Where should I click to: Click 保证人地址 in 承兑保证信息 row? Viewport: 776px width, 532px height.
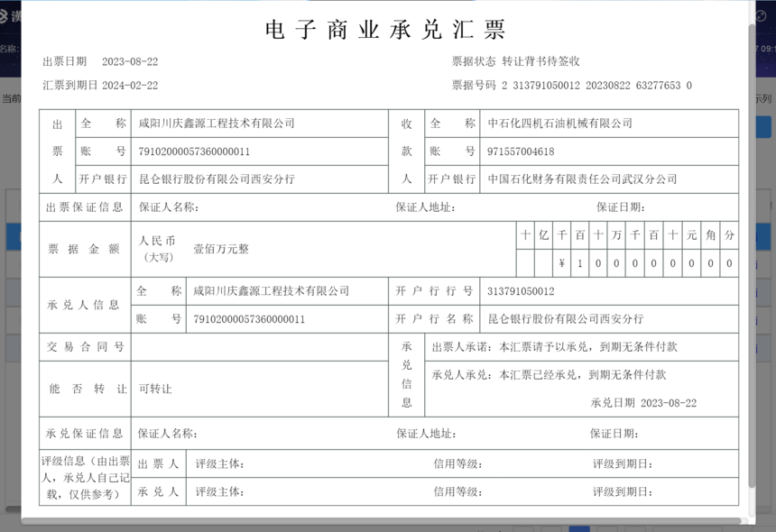[426, 434]
